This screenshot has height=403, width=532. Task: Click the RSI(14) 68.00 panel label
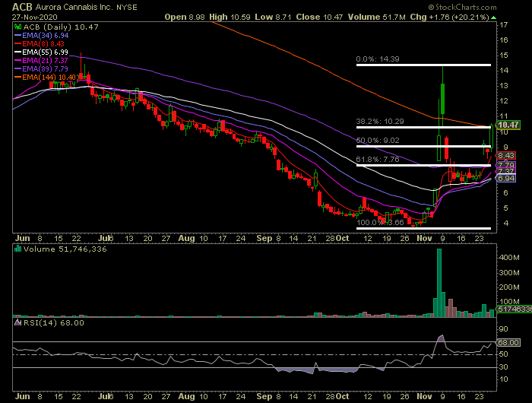click(54, 323)
